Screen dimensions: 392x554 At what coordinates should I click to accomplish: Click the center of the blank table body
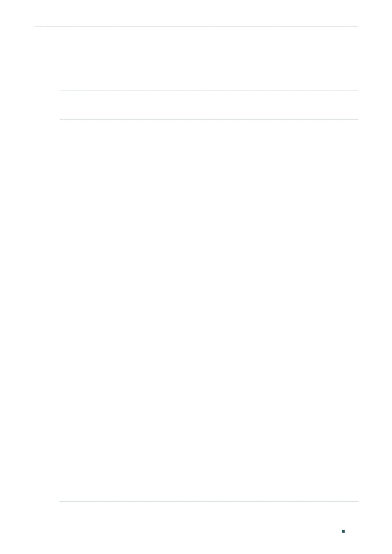pos(209,310)
